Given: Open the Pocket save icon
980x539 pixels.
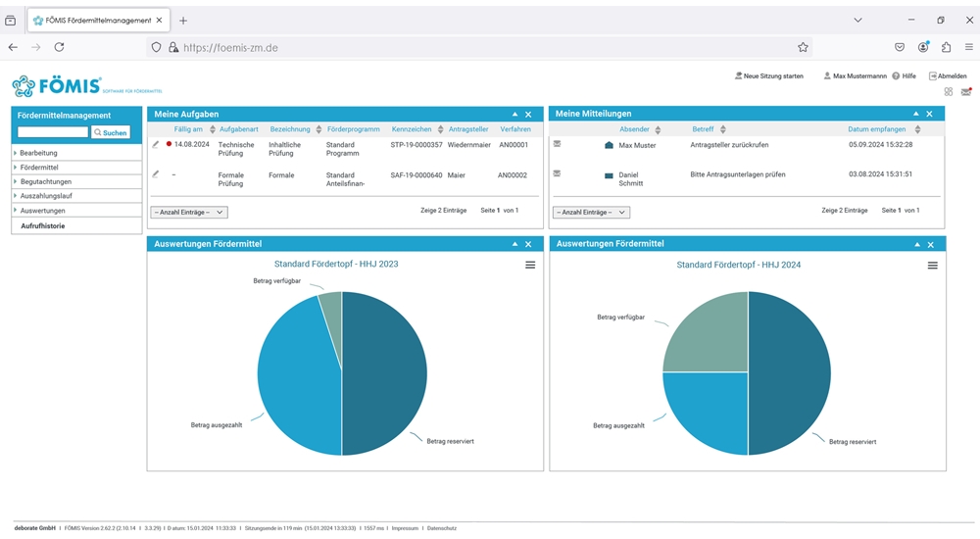Looking at the screenshot, I should click(900, 47).
